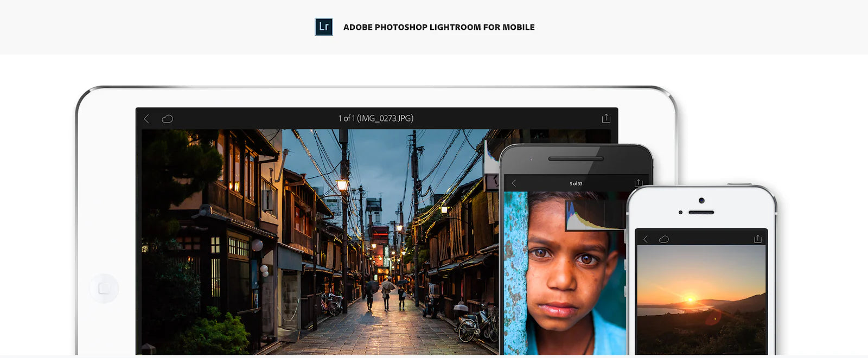Image resolution: width=868 pixels, height=358 pixels.
Task: Open the Adobe Photoshop Lightroom for Mobile heading
Action: tap(439, 27)
